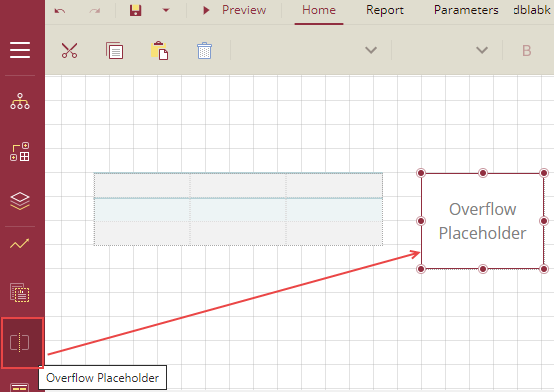Paste from clipboard icon
The image size is (554, 392).
click(x=159, y=51)
